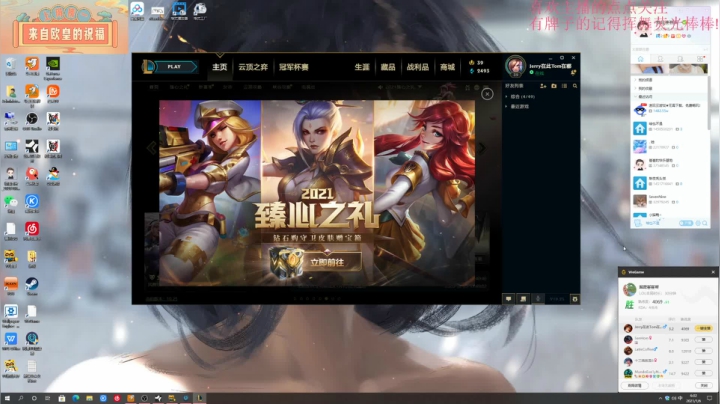Open the apps grid tab in QQ panel
Image resolution: width=720 pixels, height=404 pixels.
point(700,59)
